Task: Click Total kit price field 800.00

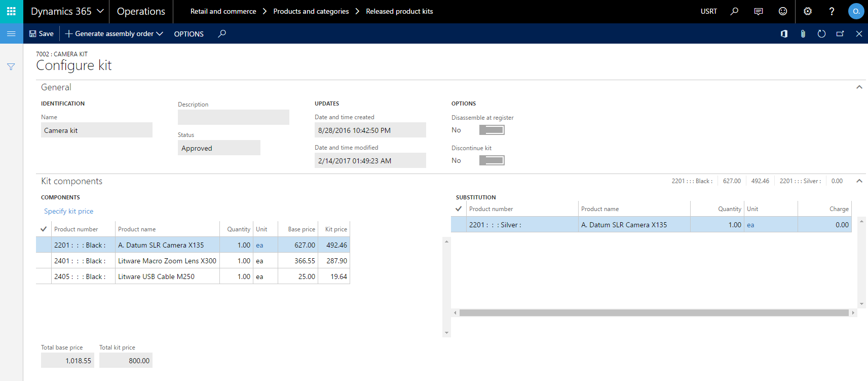Action: (x=126, y=360)
